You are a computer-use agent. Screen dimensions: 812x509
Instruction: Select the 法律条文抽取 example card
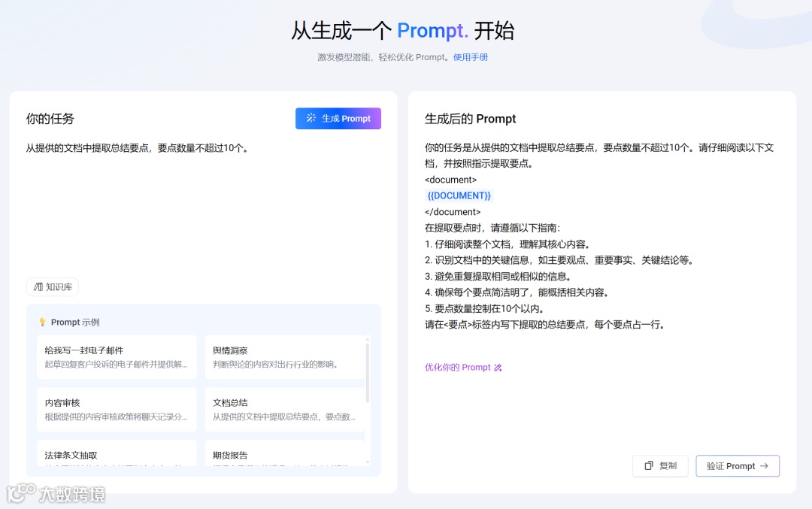[x=117, y=453]
